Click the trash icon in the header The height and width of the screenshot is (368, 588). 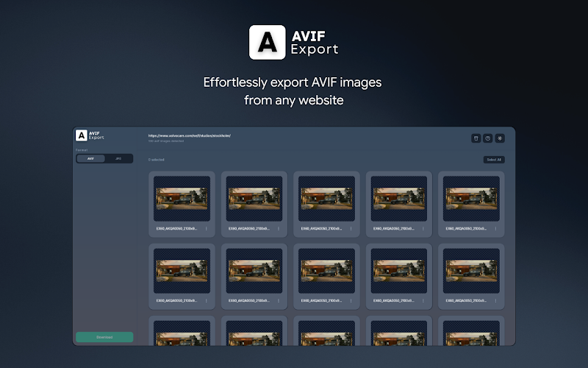[476, 138]
